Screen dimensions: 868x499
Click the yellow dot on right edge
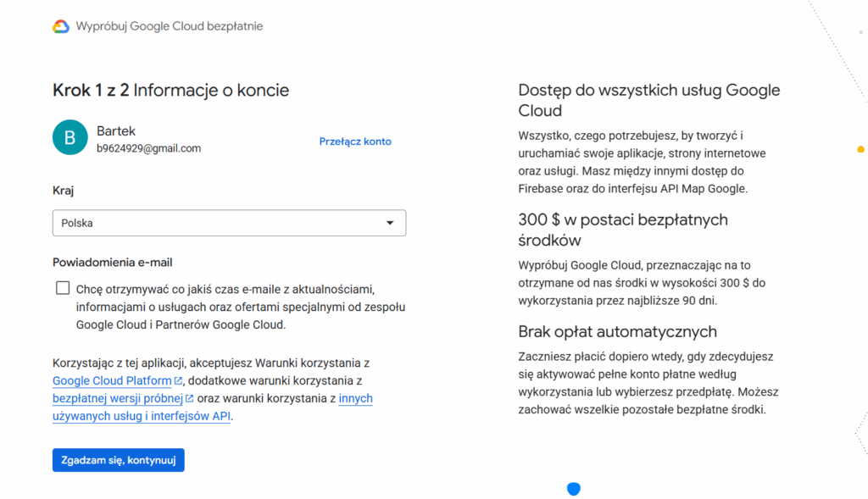[x=861, y=149]
